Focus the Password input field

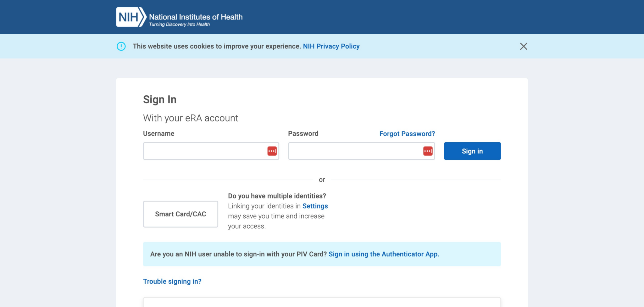tap(355, 151)
